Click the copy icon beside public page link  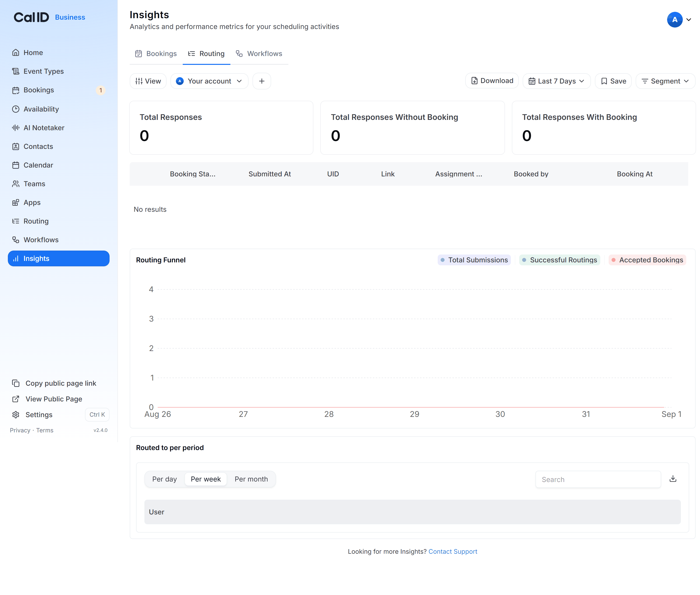(x=15, y=383)
